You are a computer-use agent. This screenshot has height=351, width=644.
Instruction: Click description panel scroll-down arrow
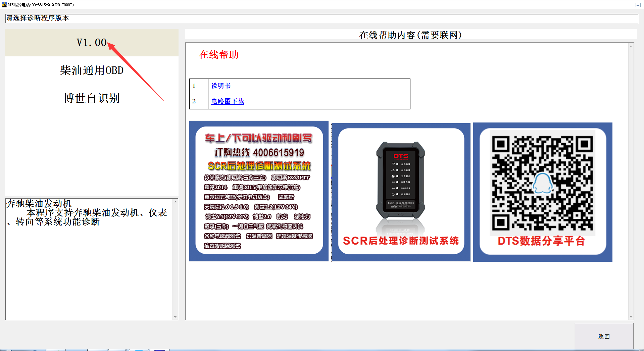click(175, 317)
